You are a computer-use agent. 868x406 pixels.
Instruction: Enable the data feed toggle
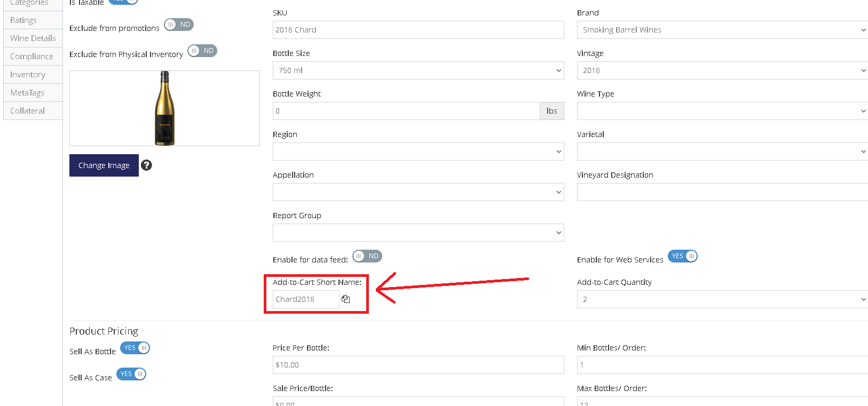[367, 256]
